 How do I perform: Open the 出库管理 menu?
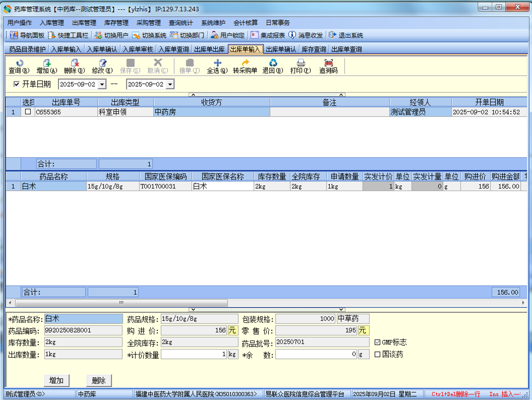84,23
